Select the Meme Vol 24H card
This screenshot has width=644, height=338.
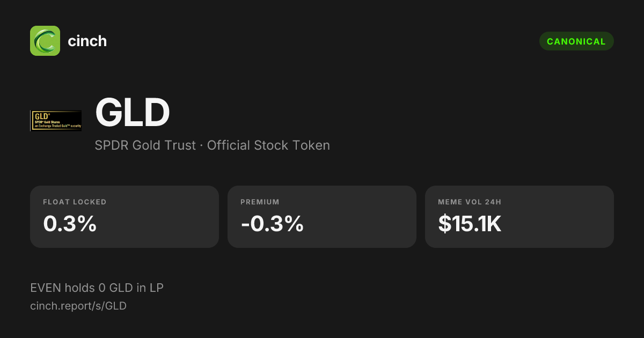(519, 217)
